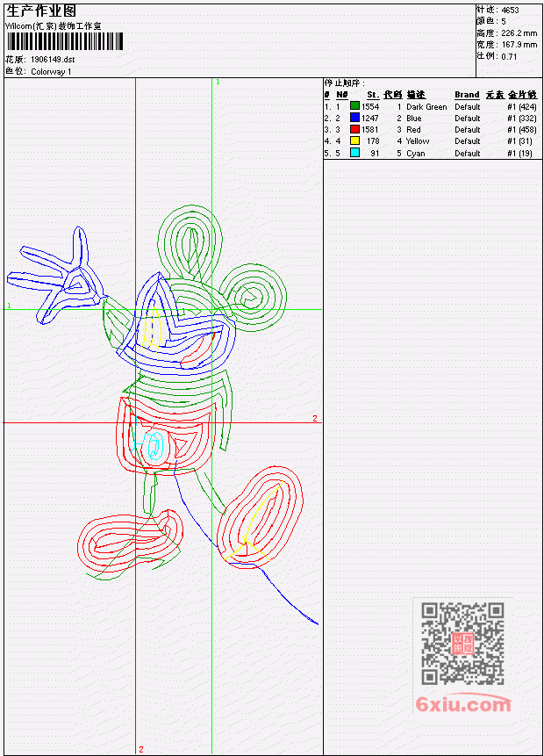Select the color count value 5

(504, 21)
